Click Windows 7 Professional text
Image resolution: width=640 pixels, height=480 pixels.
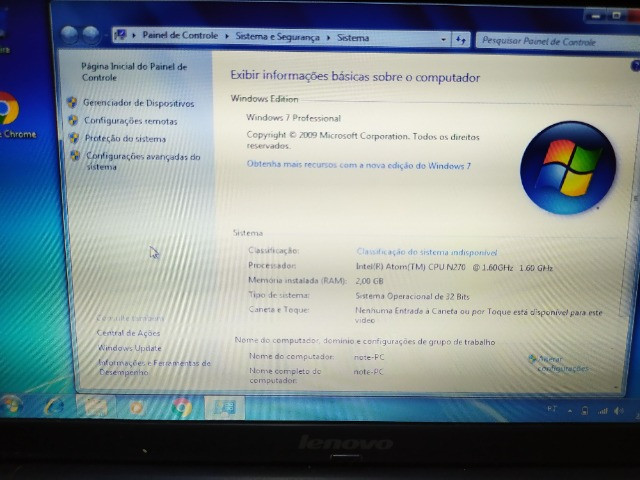(x=293, y=118)
